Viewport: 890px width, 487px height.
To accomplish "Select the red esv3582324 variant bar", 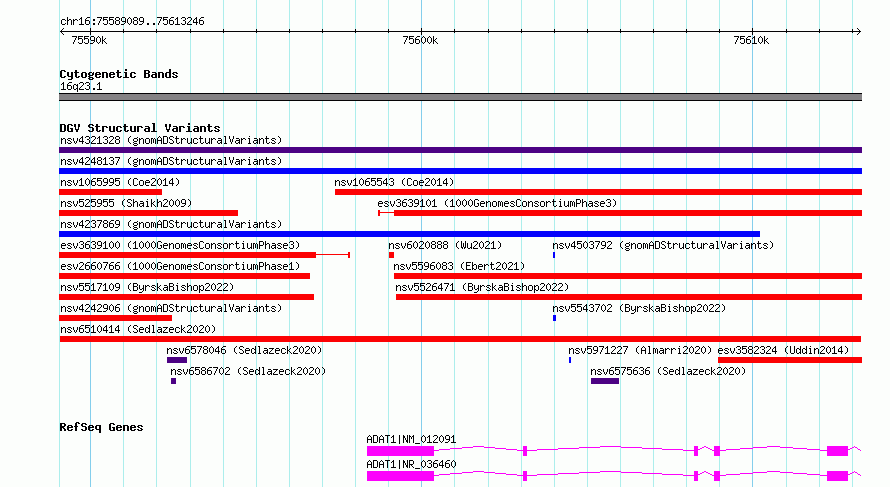I will click(x=790, y=360).
